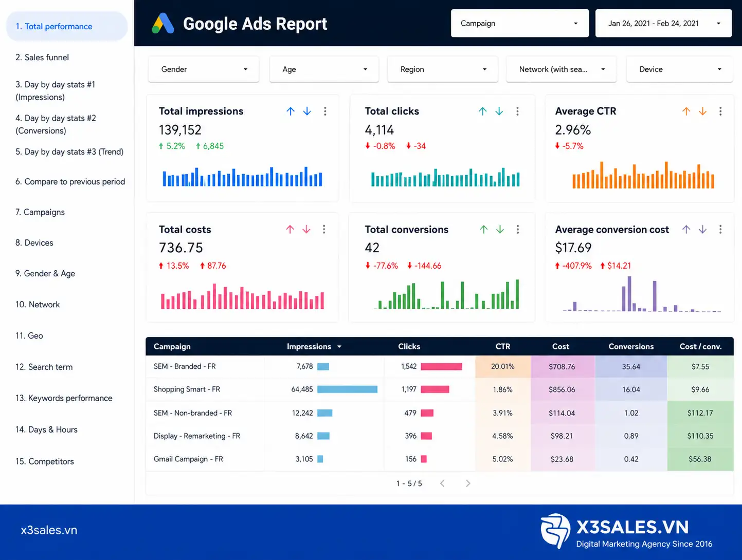This screenshot has height=560, width=742.
Task: Open 12. Search term page
Action: [44, 367]
